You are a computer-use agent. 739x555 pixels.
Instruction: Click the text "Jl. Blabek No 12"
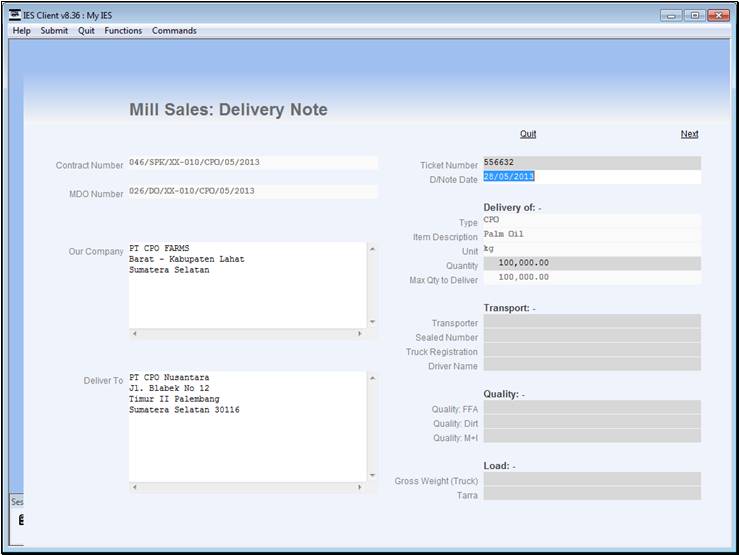click(x=169, y=388)
